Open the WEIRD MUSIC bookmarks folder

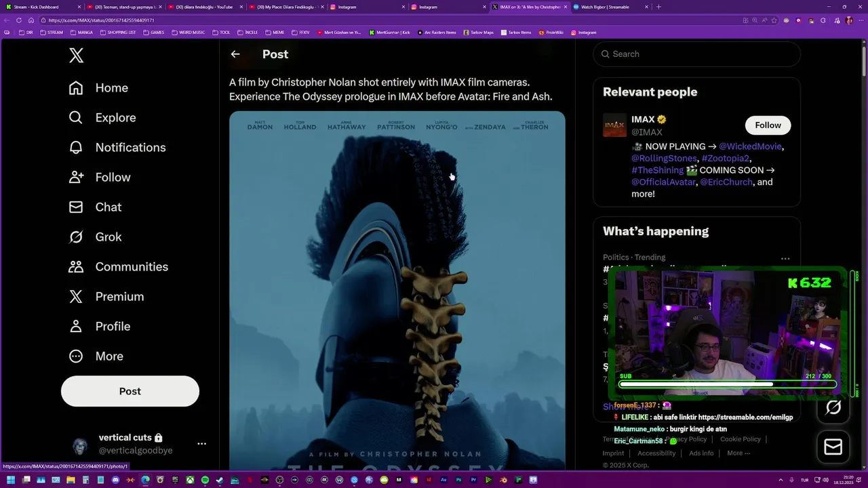[x=189, y=33]
